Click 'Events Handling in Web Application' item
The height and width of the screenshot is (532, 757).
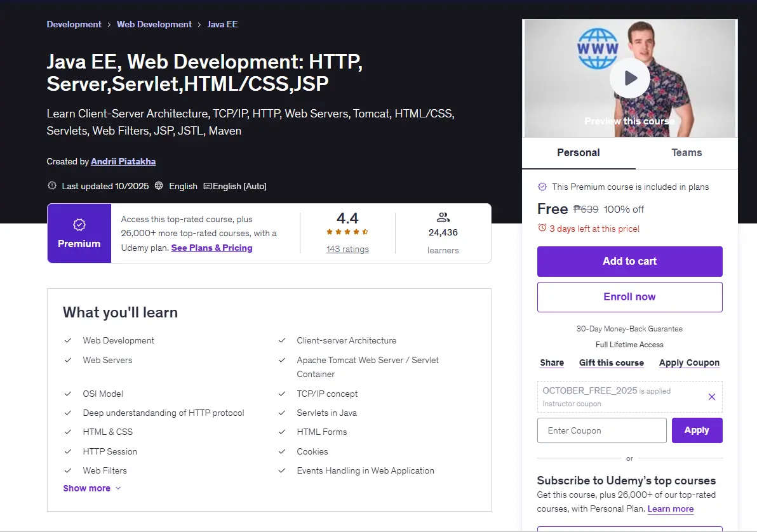tap(365, 470)
